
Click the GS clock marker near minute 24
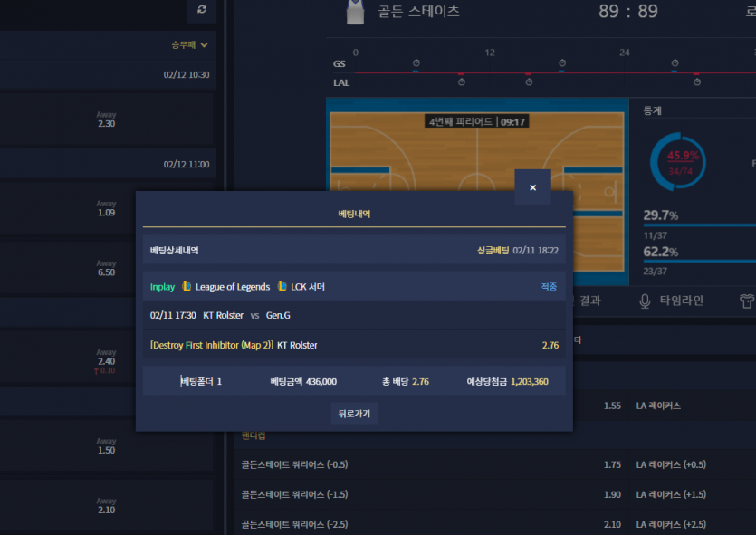[675, 63]
